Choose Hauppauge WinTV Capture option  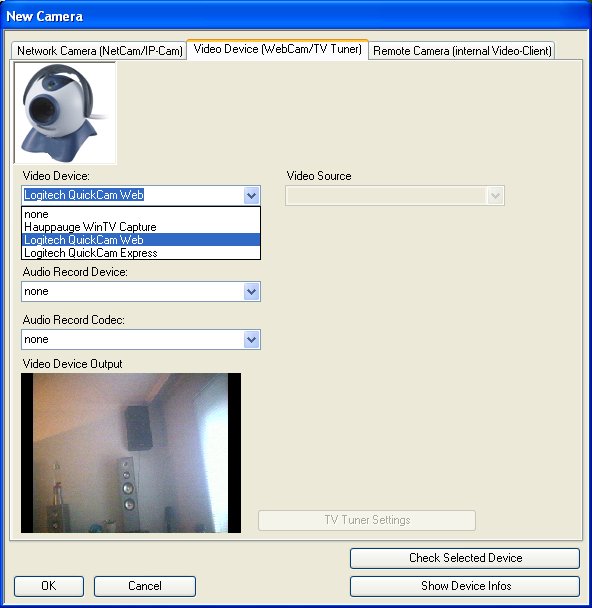pos(141,227)
